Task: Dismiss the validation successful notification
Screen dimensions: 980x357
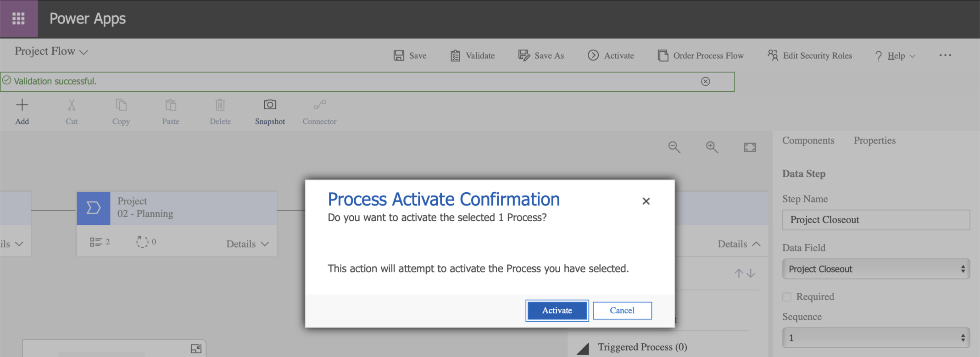Action: pyautogui.click(x=706, y=81)
